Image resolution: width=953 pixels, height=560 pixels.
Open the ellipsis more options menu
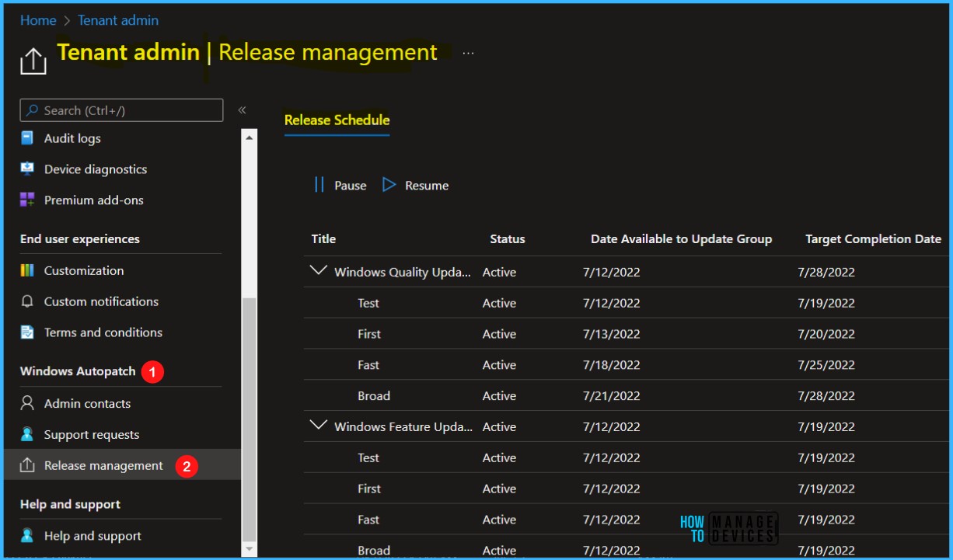coord(468,53)
